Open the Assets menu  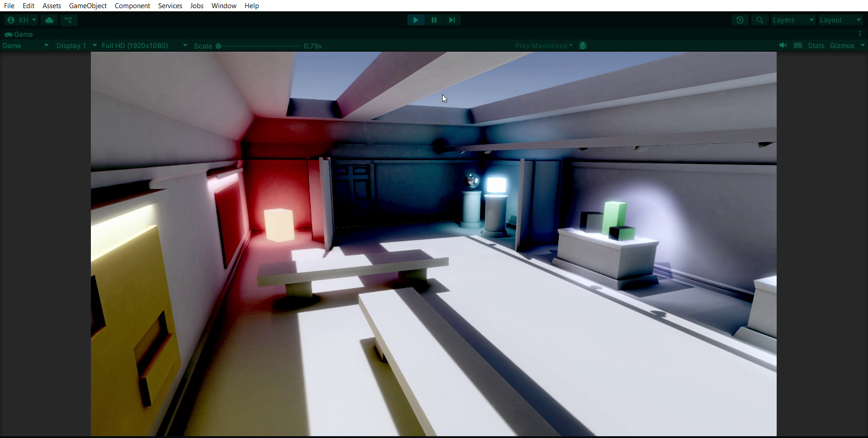tap(52, 5)
